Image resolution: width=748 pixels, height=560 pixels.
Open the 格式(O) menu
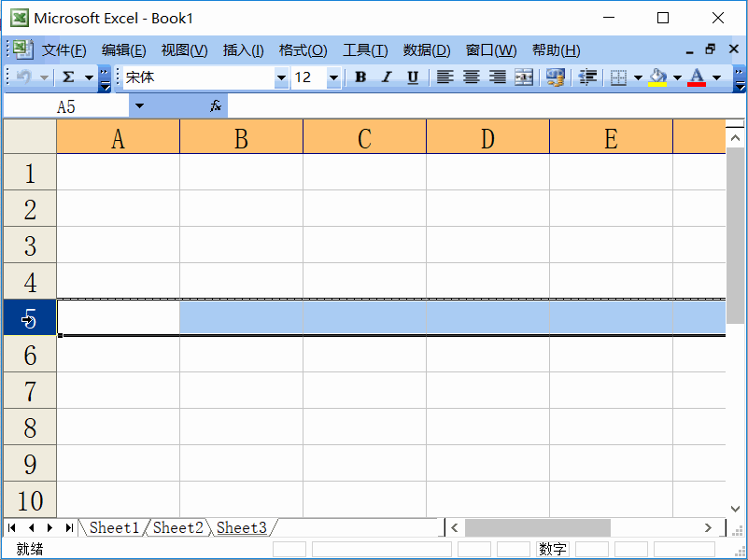click(x=303, y=50)
